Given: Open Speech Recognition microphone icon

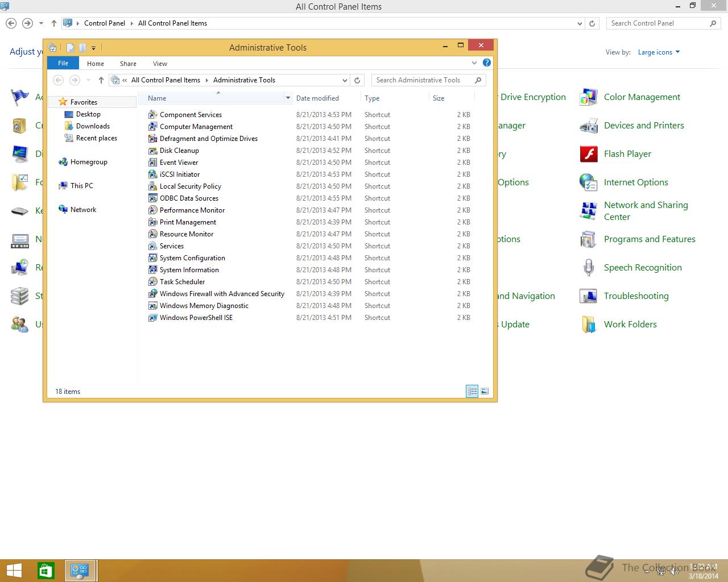Looking at the screenshot, I should pos(589,268).
